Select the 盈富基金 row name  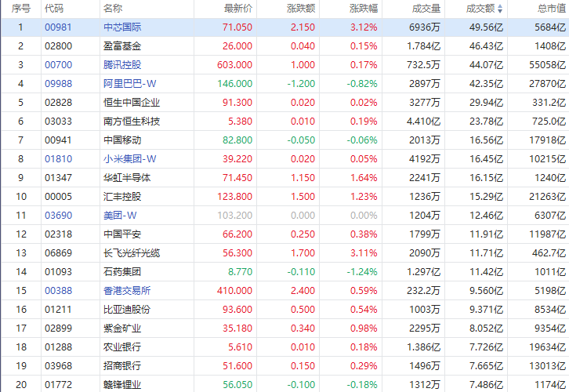point(122,46)
